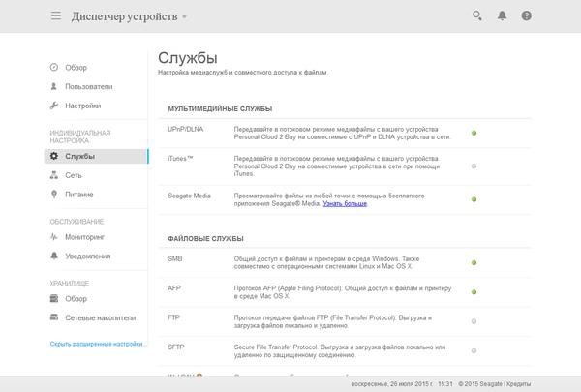The width and height of the screenshot is (581, 392).
Task: Click the Кредиты link in footer
Action: [519, 384]
